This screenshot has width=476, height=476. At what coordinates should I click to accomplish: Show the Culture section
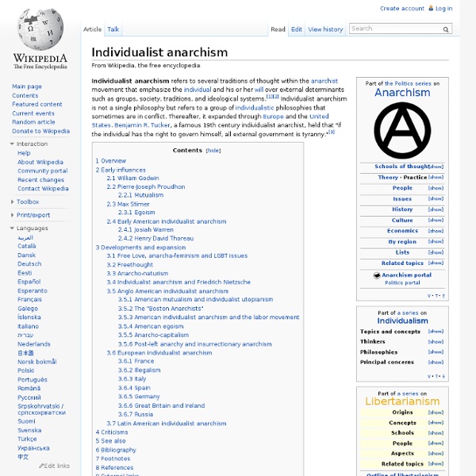[x=436, y=220]
